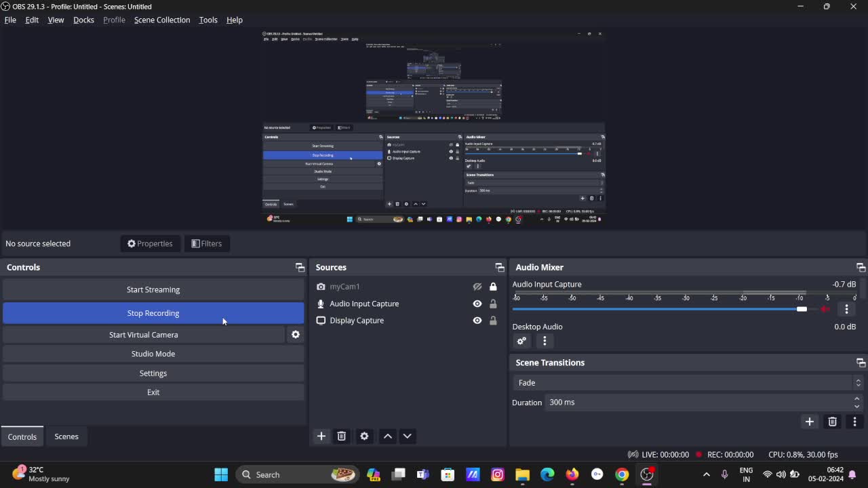868x488 pixels.
Task: Open Desktop Audio advanced properties gears
Action: [x=521, y=341]
